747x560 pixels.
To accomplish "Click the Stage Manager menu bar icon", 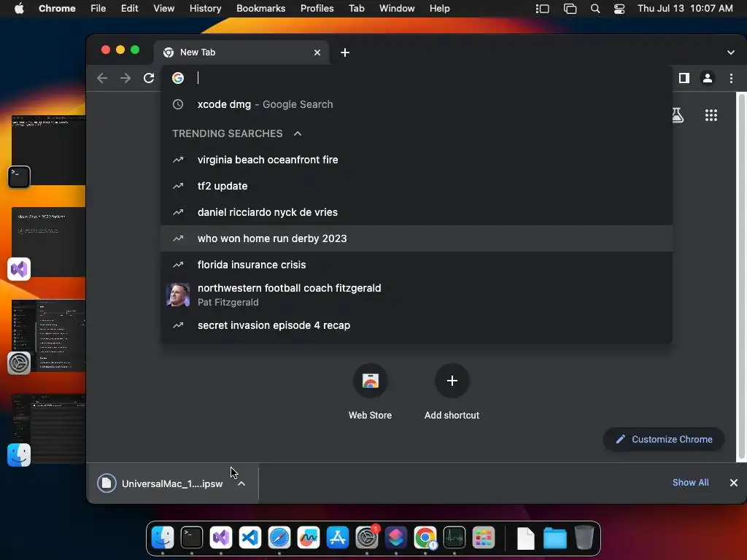I will (x=542, y=9).
